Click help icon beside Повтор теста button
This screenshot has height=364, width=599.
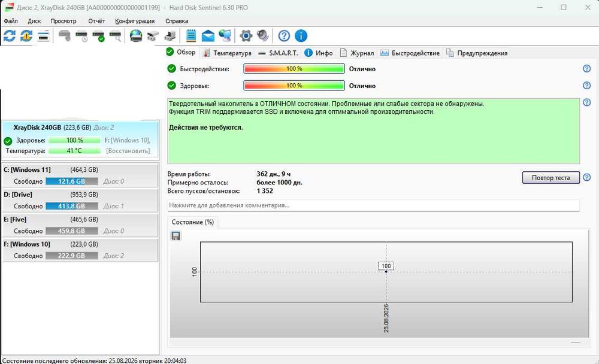point(587,178)
